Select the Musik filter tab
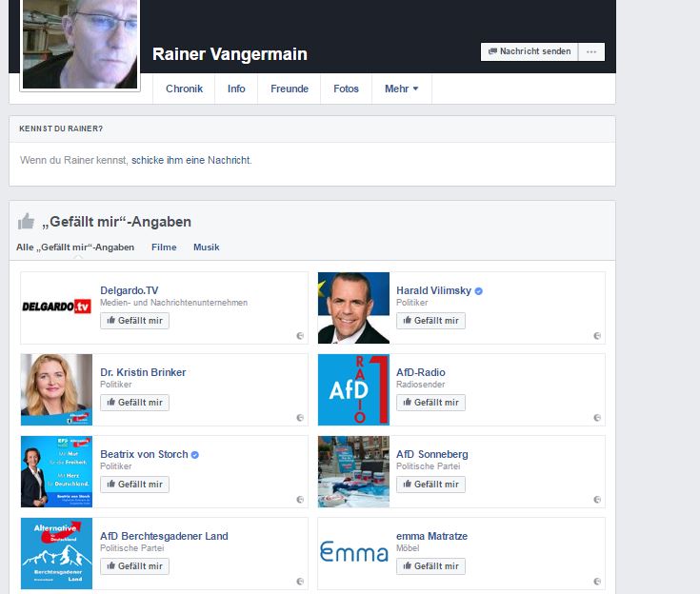 click(x=207, y=247)
